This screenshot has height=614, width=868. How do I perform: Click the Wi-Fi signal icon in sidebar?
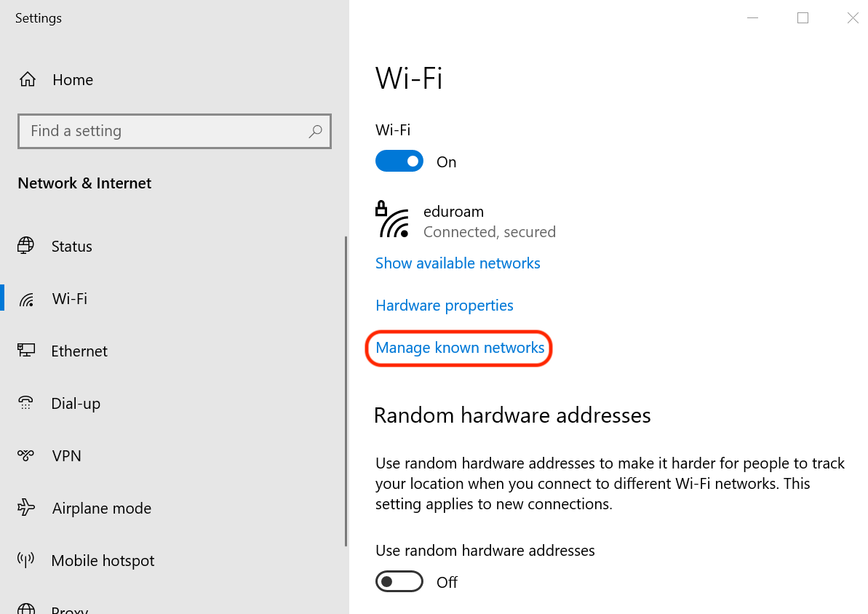coord(27,299)
